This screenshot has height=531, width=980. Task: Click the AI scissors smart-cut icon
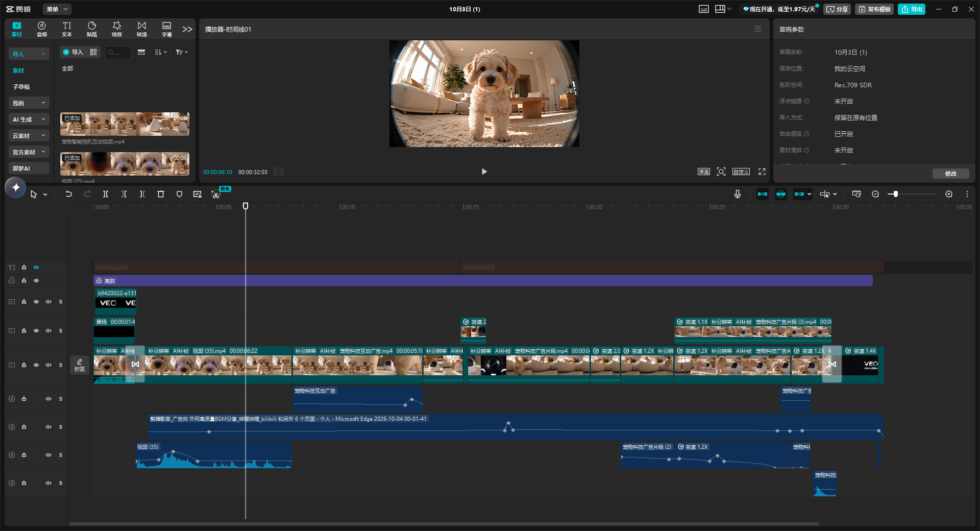click(x=216, y=195)
